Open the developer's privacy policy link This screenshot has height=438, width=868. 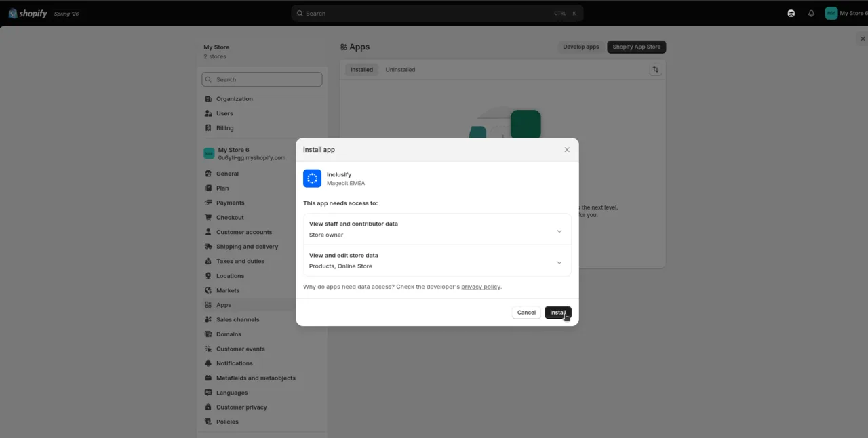[481, 287]
